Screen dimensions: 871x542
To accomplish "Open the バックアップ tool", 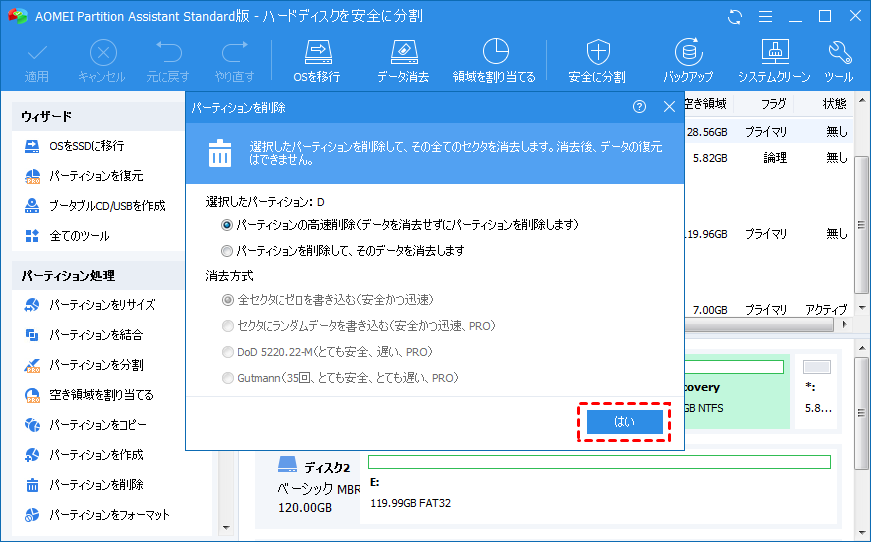I will click(688, 62).
